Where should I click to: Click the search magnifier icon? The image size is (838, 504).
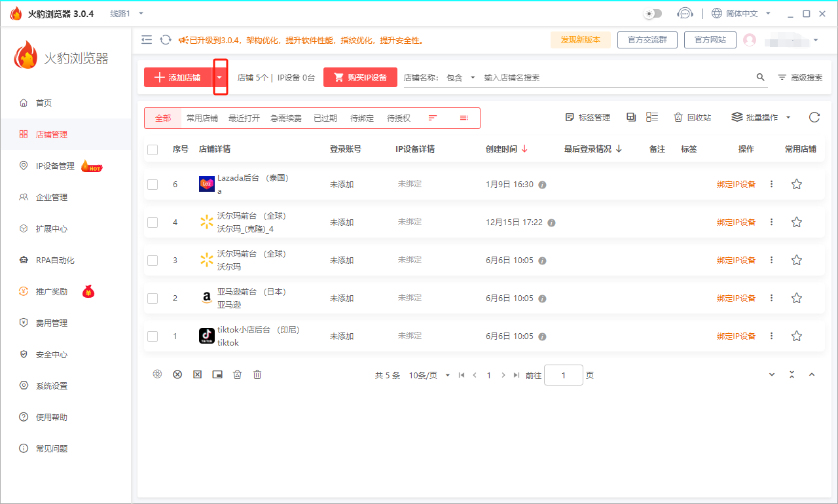point(760,77)
